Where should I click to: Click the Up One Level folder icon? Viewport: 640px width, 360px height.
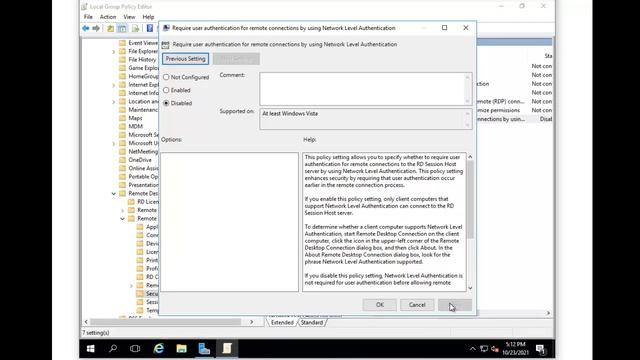pos(111,28)
